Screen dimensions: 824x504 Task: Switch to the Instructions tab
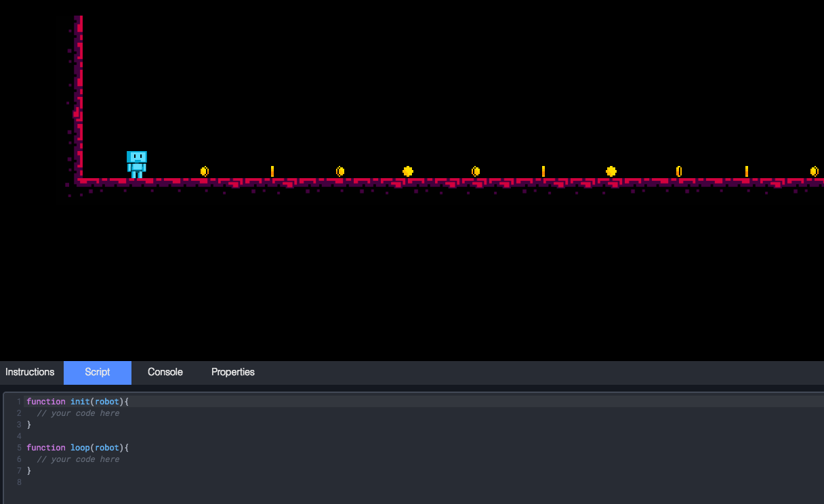pos(30,372)
